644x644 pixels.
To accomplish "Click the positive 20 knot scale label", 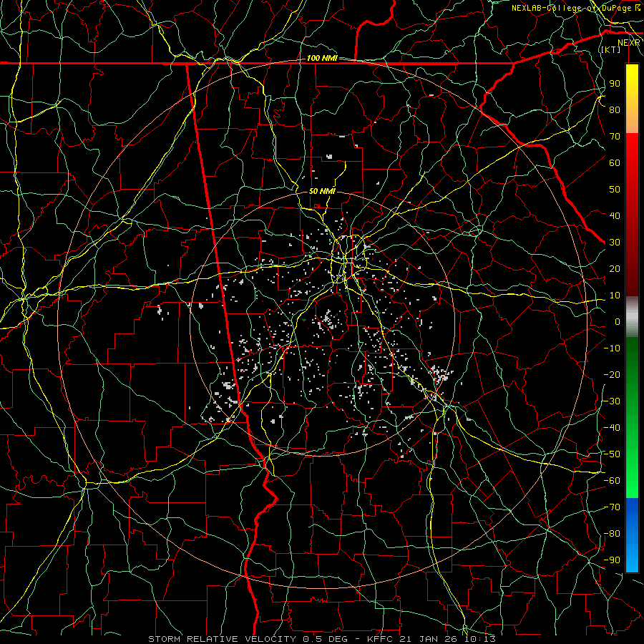I will click(615, 269).
